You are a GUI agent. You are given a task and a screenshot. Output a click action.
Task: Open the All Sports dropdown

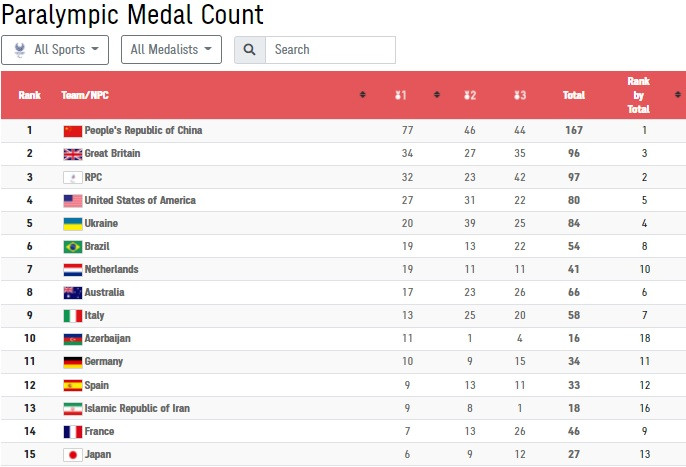55,50
